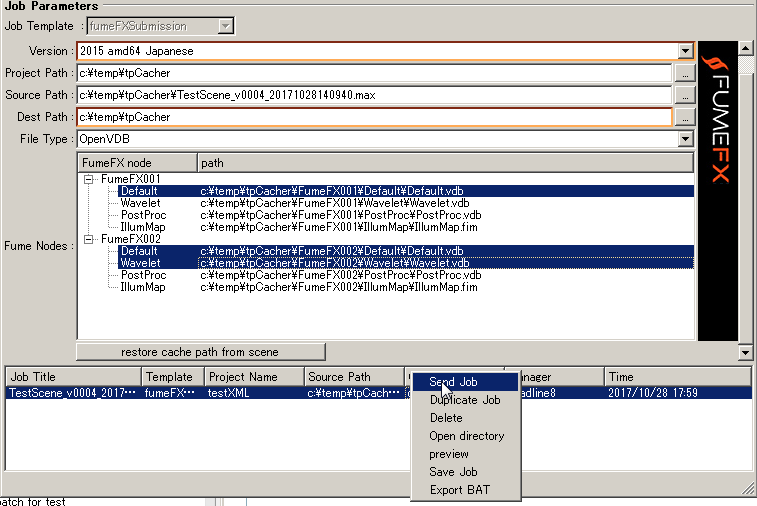Sort by Job Title column header
The image size is (757, 506).
pos(73,377)
